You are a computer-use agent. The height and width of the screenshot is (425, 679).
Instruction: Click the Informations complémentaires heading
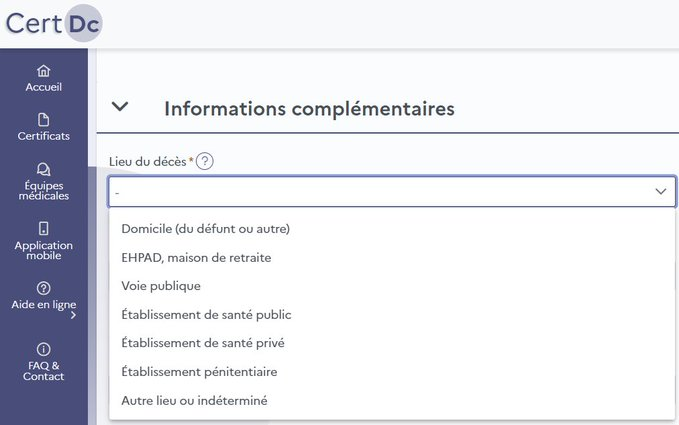click(x=309, y=108)
